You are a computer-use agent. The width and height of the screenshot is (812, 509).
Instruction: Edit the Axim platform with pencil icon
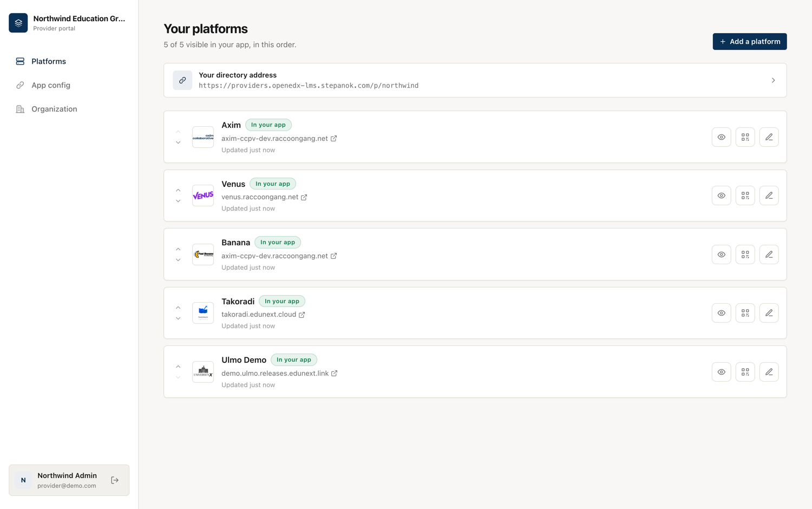(x=769, y=137)
